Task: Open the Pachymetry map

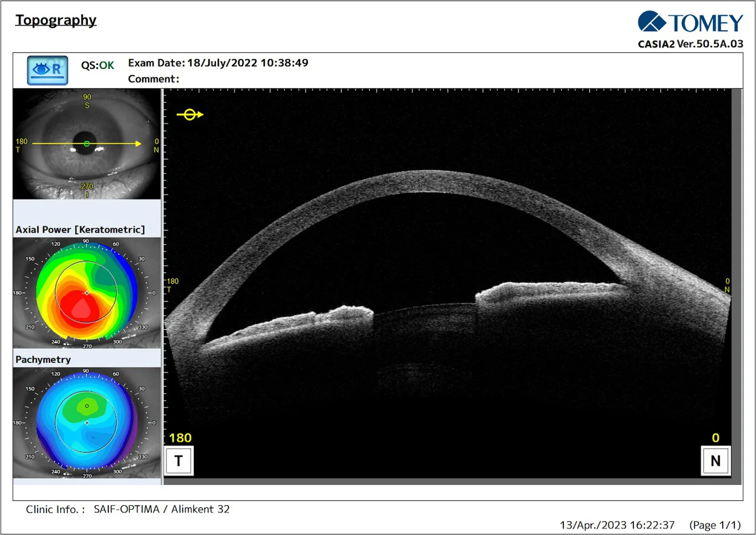Action: coord(87,423)
